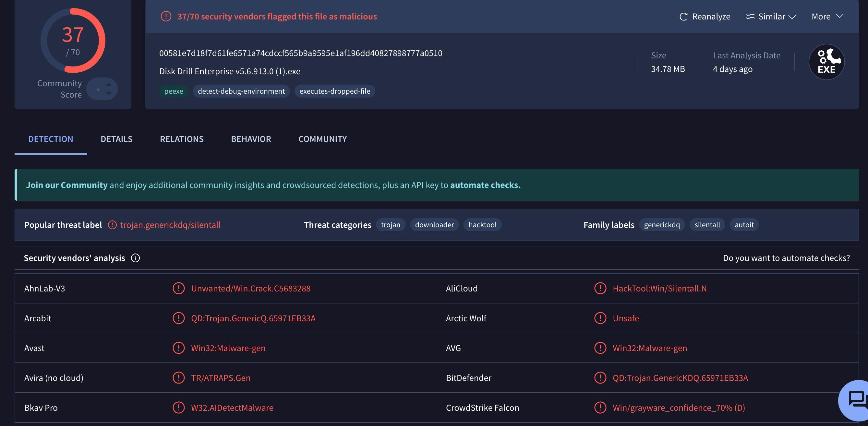Open the BEHAVIOR tab
Viewport: 868px width, 426px height.
click(x=251, y=139)
